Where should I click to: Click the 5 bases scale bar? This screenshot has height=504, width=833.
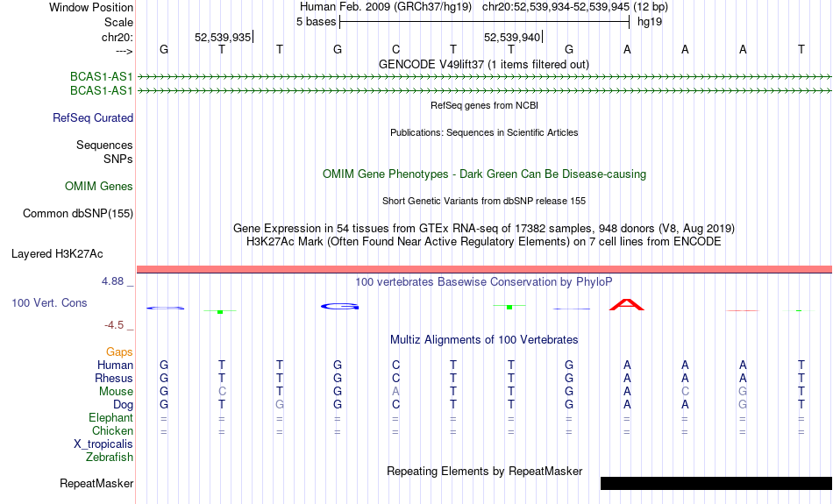(x=485, y=22)
